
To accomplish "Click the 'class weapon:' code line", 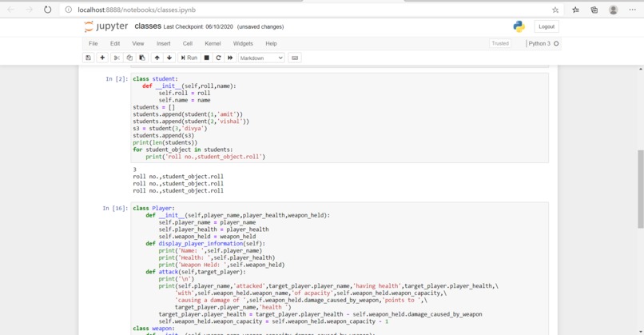I will pyautogui.click(x=153, y=329).
